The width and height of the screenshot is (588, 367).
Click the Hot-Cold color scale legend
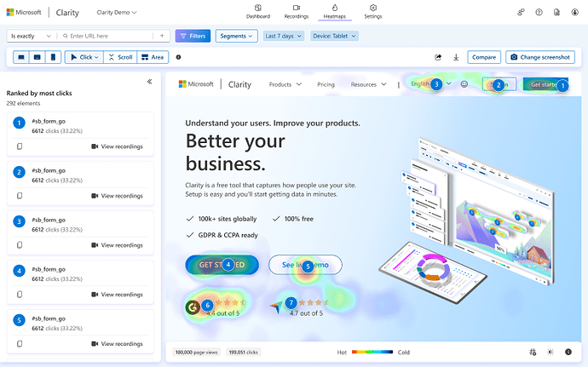(372, 352)
